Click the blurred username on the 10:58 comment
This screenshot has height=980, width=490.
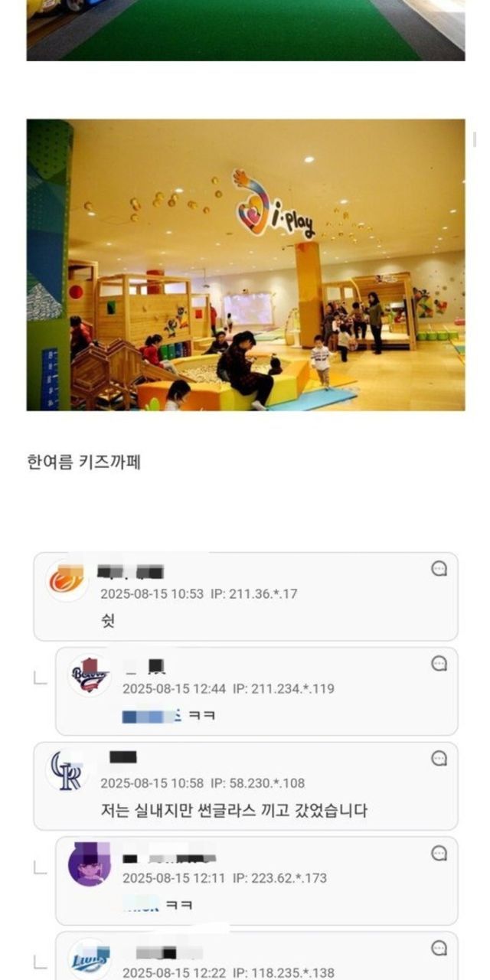pos(123,757)
